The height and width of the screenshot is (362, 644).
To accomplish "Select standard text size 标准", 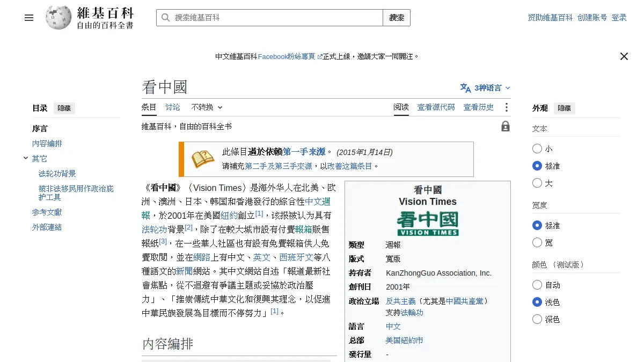I will click(x=537, y=166).
